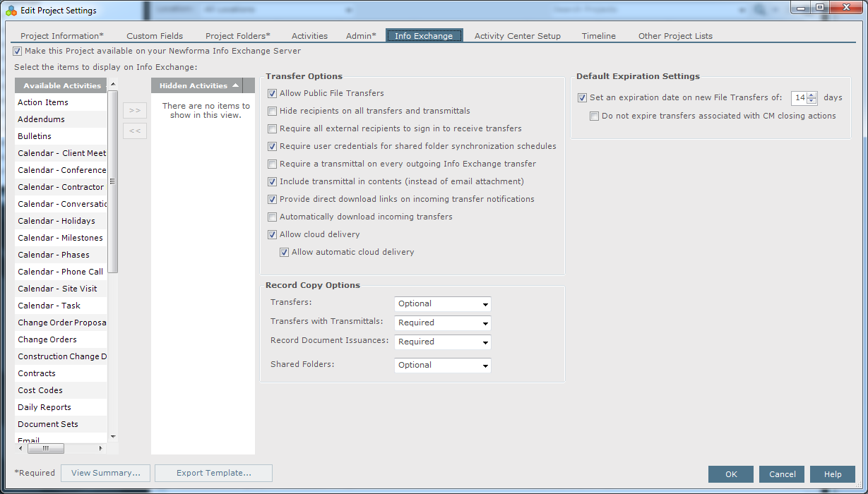
Task: Select Calendar - Task activity
Action: tap(61, 306)
